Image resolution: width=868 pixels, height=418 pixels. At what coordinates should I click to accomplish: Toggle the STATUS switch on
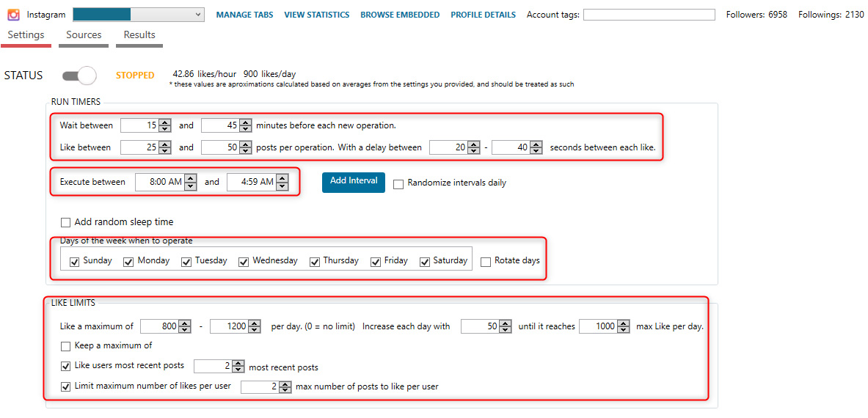click(x=79, y=76)
